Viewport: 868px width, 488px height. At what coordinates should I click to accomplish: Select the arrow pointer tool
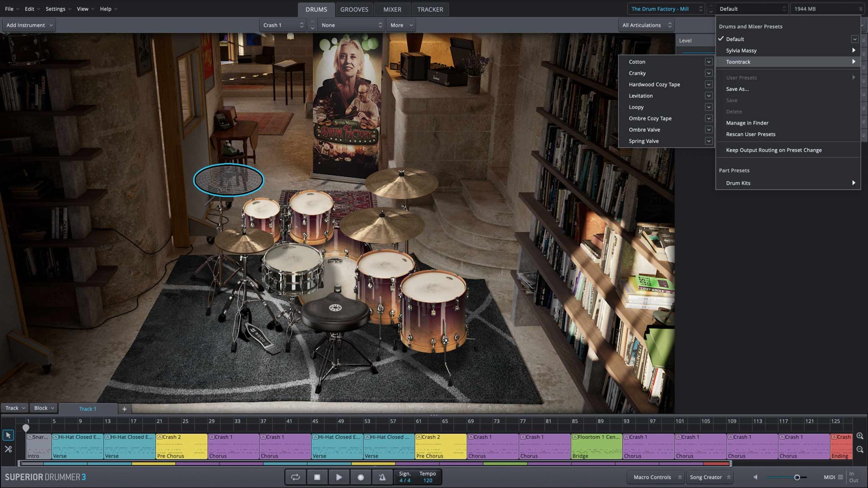8,435
